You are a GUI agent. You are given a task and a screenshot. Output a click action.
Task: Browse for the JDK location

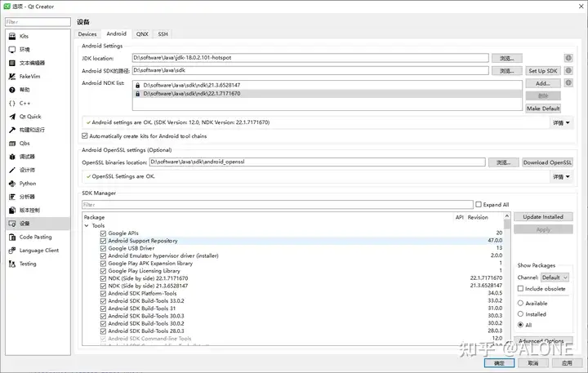click(507, 58)
